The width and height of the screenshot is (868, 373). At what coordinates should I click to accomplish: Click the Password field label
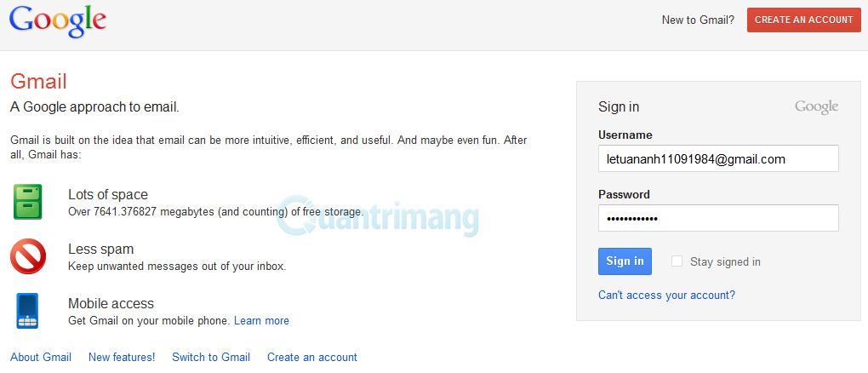[x=624, y=194]
